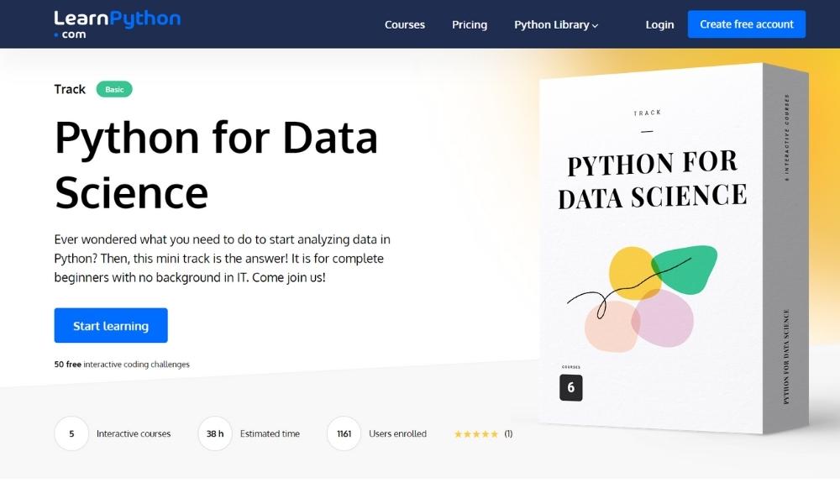Click the 'Interactive courses' label
The width and height of the screenshot is (840, 504).
pyautogui.click(x=134, y=433)
